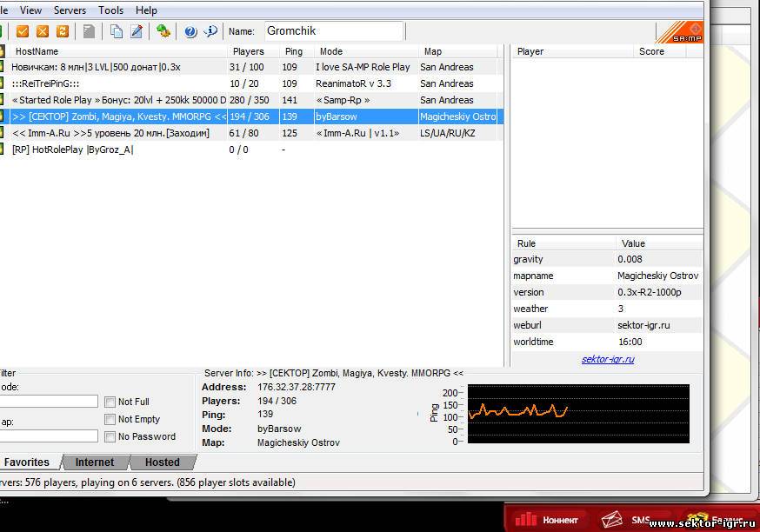Click the blue Help question mark icon
Viewport: 760px width, 532px height.
click(x=190, y=32)
